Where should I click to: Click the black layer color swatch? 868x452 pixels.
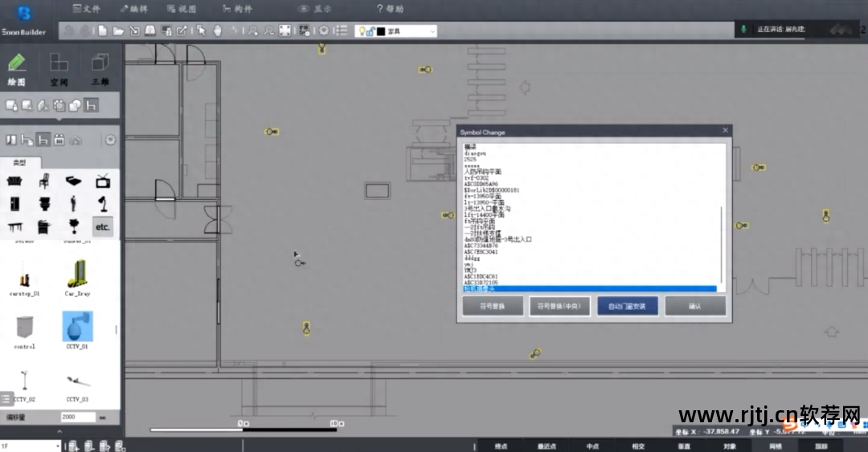[x=381, y=31]
